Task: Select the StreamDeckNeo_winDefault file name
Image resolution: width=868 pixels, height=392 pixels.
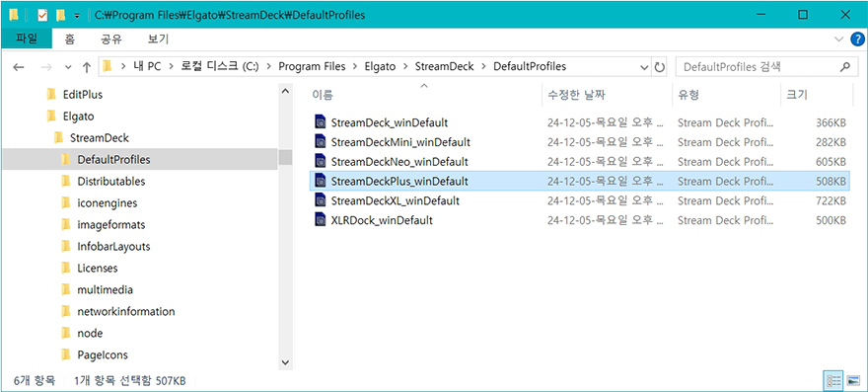Action: click(x=399, y=162)
